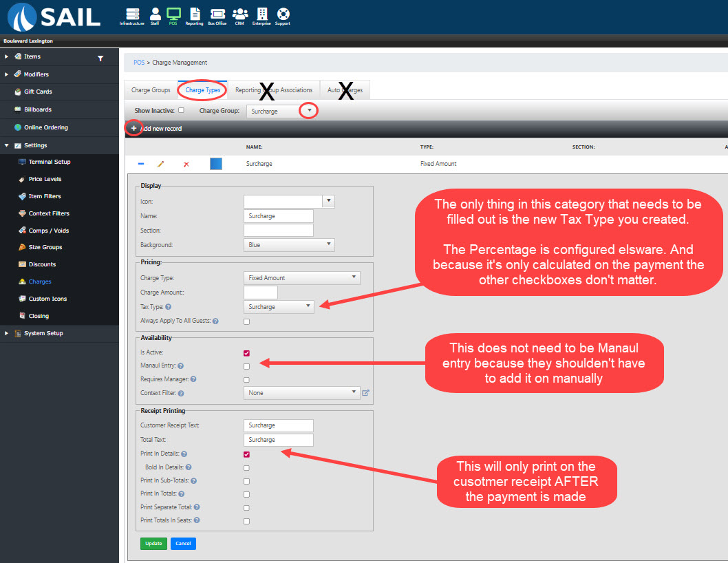Switch to the Charge Groups tab

tap(151, 90)
